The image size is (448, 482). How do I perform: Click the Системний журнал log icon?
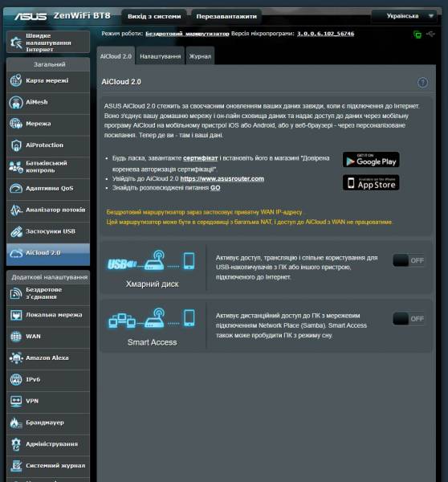click(16, 466)
